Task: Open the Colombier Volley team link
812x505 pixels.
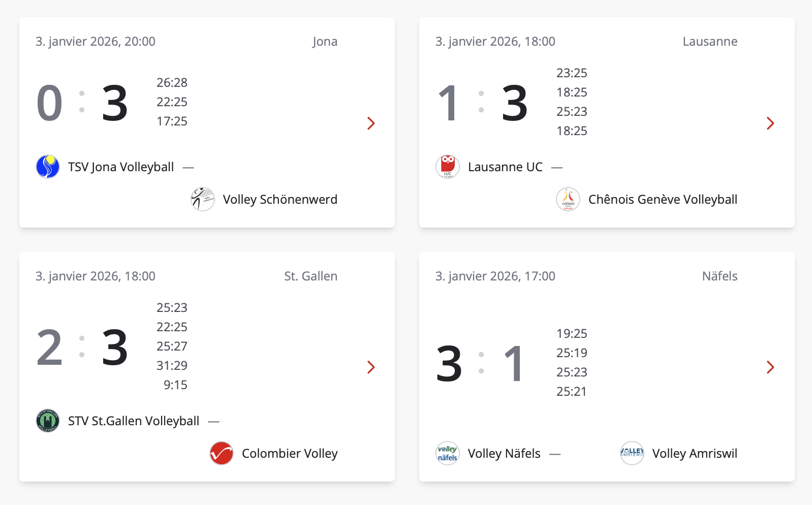Action: tap(290, 454)
